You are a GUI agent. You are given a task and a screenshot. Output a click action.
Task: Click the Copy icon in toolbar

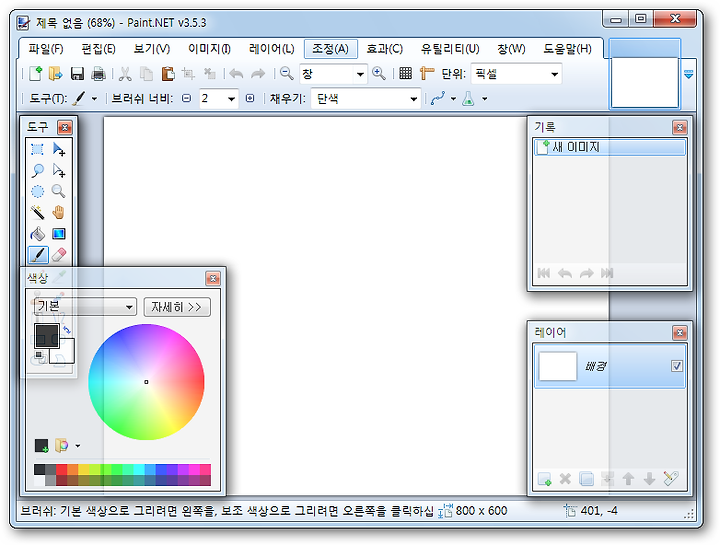pyautogui.click(x=146, y=73)
